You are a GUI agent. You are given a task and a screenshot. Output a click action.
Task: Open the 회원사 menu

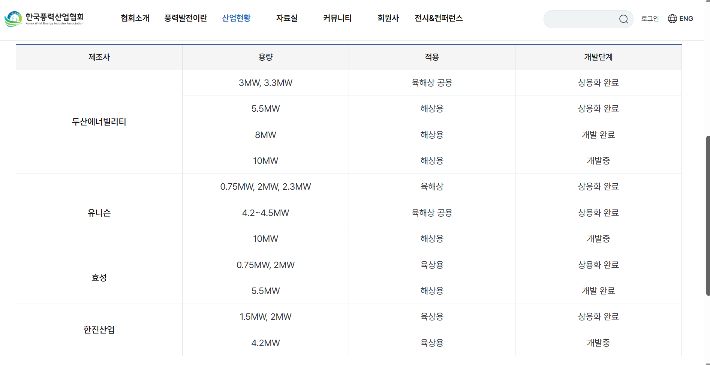(388, 19)
